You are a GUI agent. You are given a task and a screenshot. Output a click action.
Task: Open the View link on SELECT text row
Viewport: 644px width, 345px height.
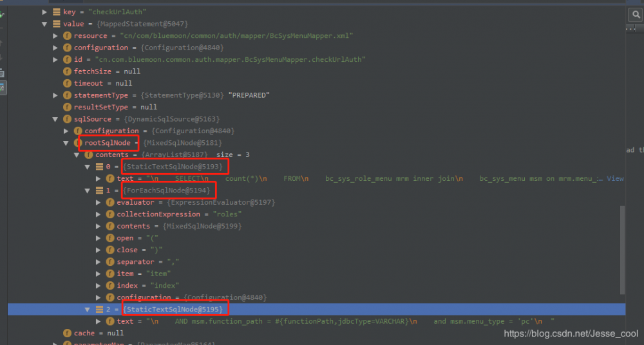(615, 179)
